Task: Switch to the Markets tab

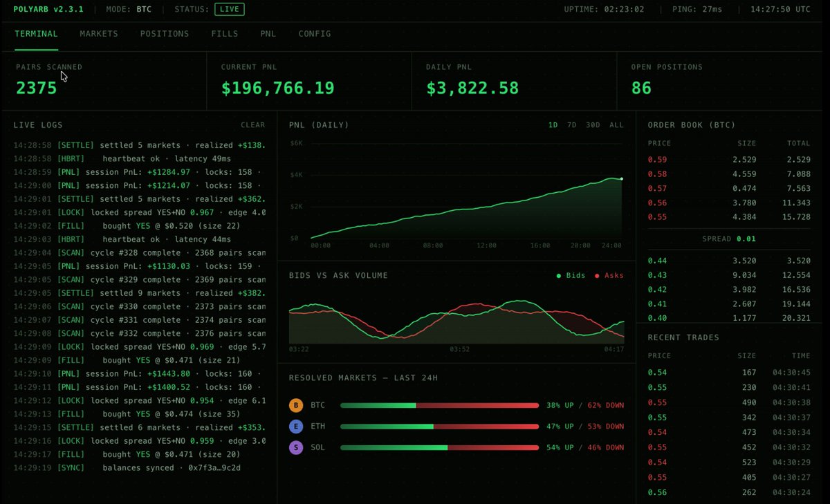Action: (99, 34)
